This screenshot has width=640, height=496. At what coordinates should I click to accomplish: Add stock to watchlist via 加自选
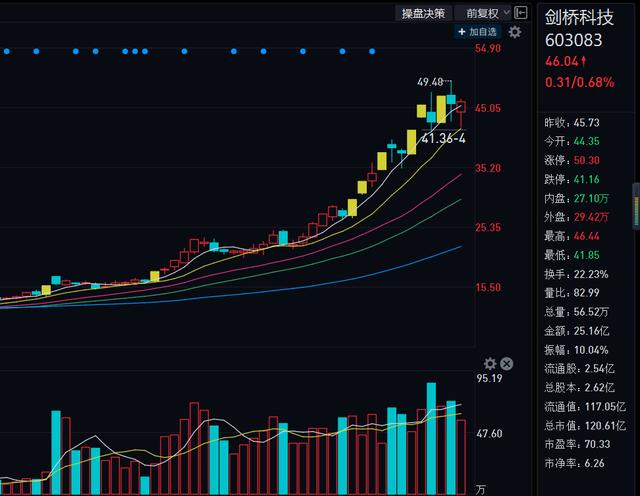click(479, 32)
